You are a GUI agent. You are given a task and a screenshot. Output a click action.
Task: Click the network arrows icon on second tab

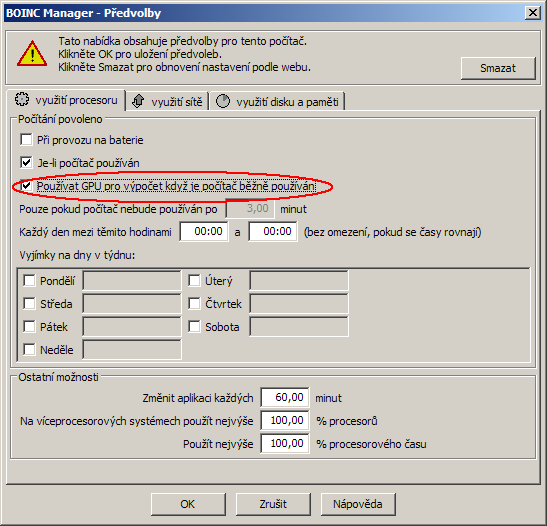[x=138, y=102]
